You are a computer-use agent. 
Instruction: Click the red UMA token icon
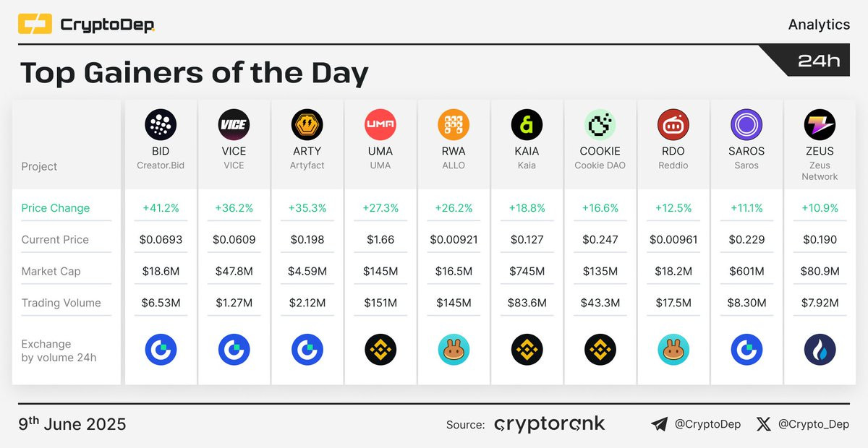(380, 125)
